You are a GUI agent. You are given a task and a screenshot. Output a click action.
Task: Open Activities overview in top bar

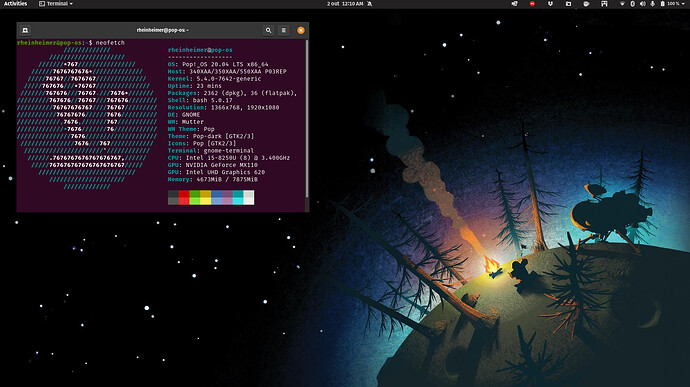tap(15, 4)
